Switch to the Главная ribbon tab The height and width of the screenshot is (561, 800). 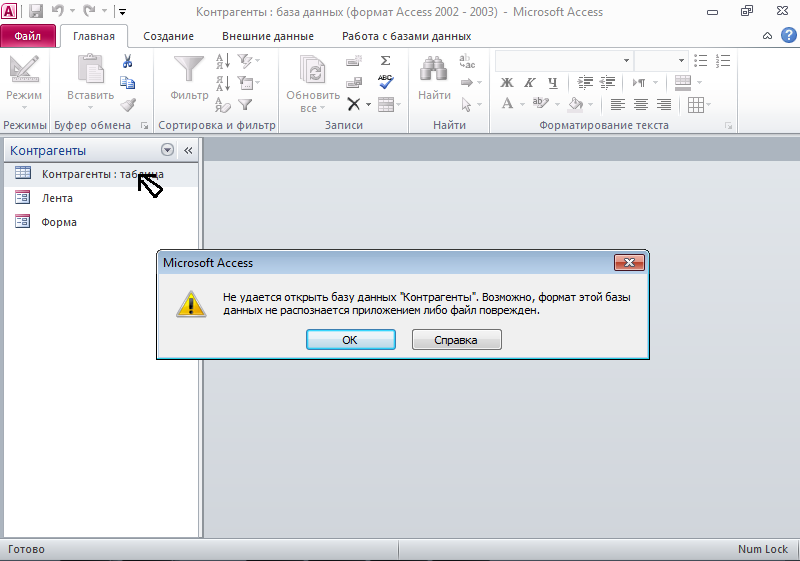[93, 36]
